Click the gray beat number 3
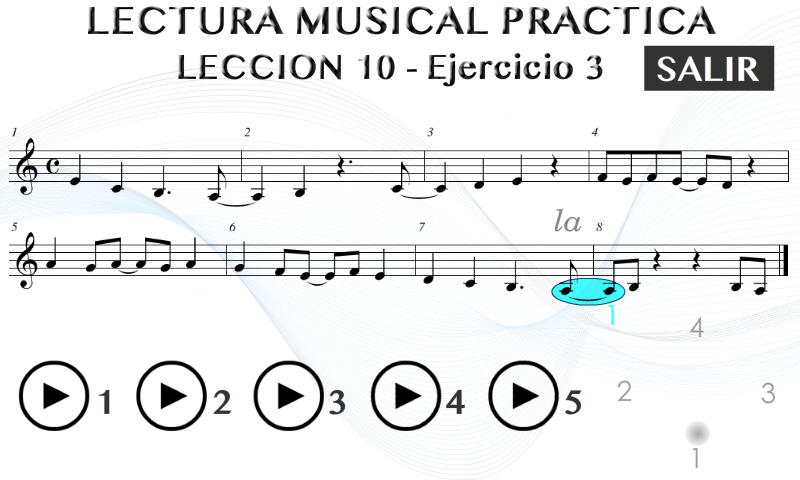The height and width of the screenshot is (480, 800). [x=768, y=393]
